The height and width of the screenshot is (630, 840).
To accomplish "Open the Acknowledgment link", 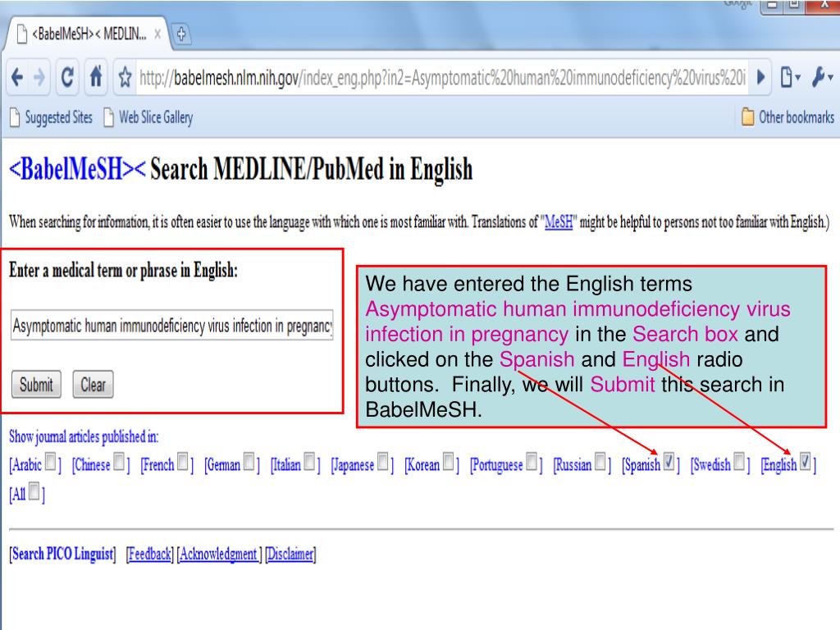I will click(x=218, y=554).
